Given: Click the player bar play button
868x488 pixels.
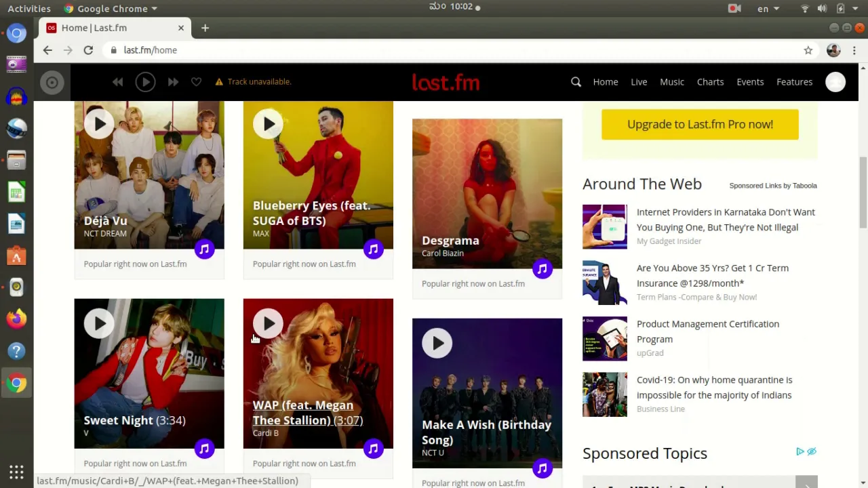Looking at the screenshot, I should pyautogui.click(x=145, y=82).
